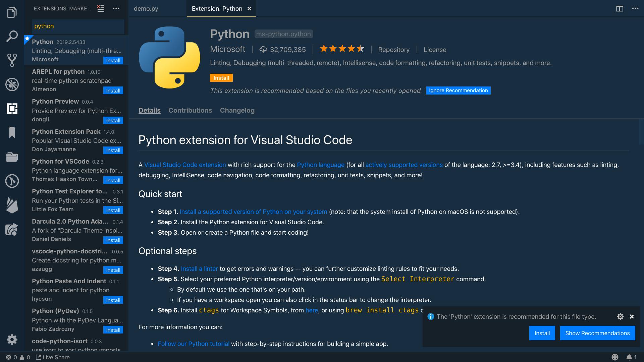Expand the demo.py file tab
This screenshot has width=644, height=362.
146,8
